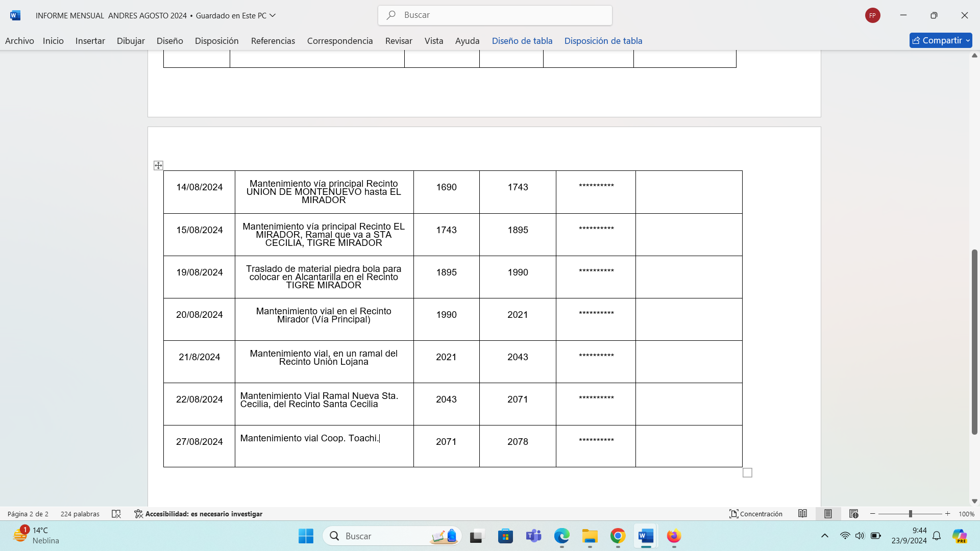Open Microsoft Teams from the taskbar
The width and height of the screenshot is (980, 551).
click(533, 536)
